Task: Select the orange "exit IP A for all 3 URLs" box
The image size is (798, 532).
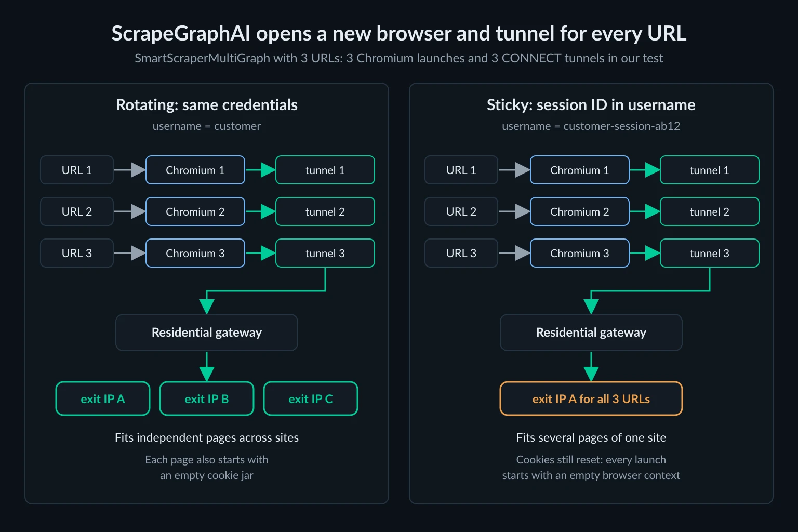Action: [591, 398]
